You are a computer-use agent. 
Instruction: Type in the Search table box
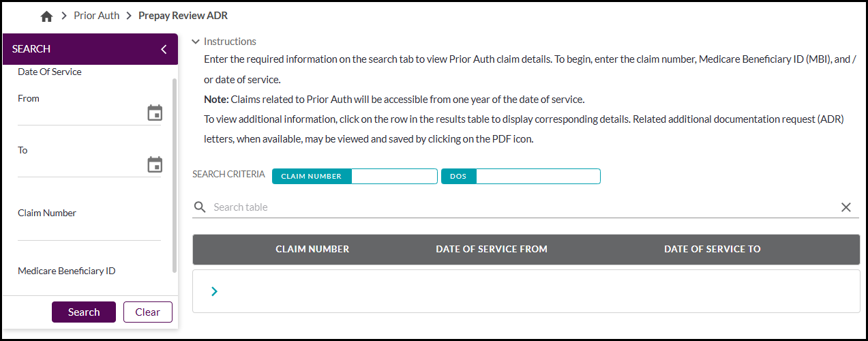[x=518, y=207]
